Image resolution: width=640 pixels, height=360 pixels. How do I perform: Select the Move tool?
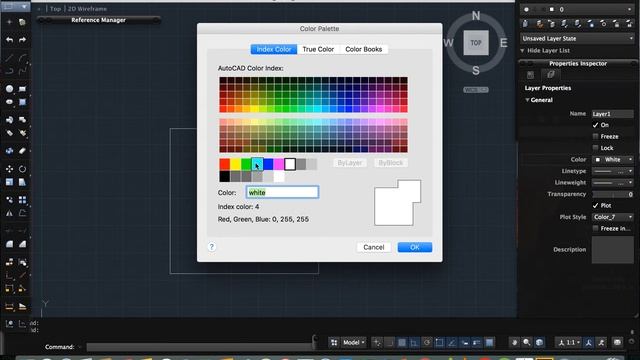(x=9, y=169)
